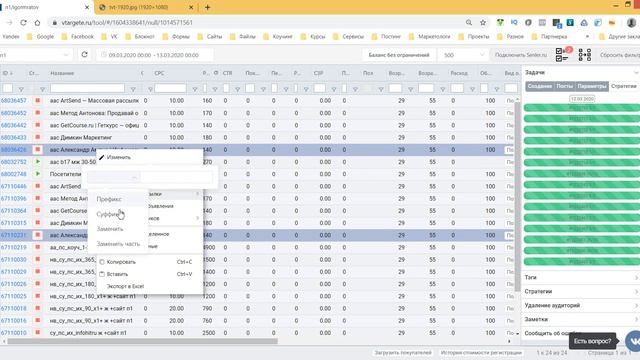Expand the Тэги section

coord(581,278)
